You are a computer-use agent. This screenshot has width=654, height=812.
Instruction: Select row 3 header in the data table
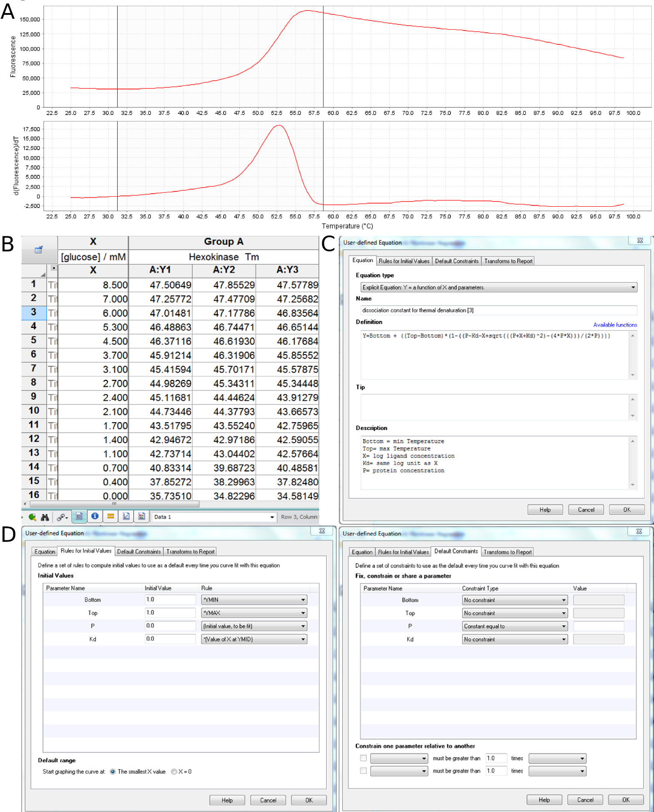point(34,312)
